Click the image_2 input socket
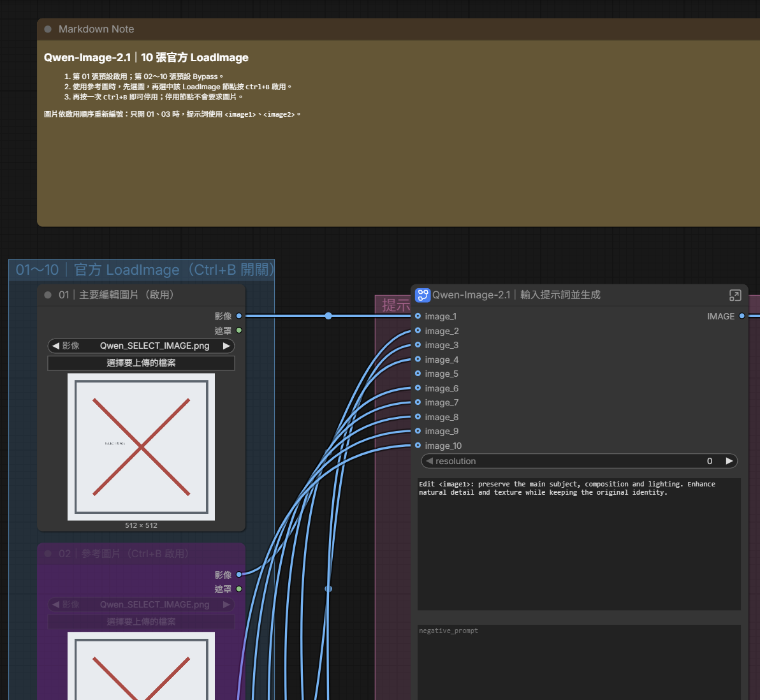This screenshot has height=700, width=760. 418,331
